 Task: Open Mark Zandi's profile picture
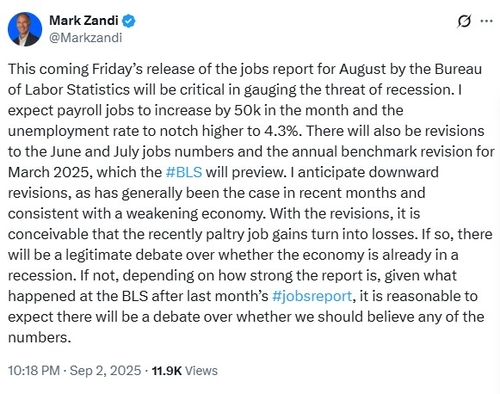pos(25,29)
